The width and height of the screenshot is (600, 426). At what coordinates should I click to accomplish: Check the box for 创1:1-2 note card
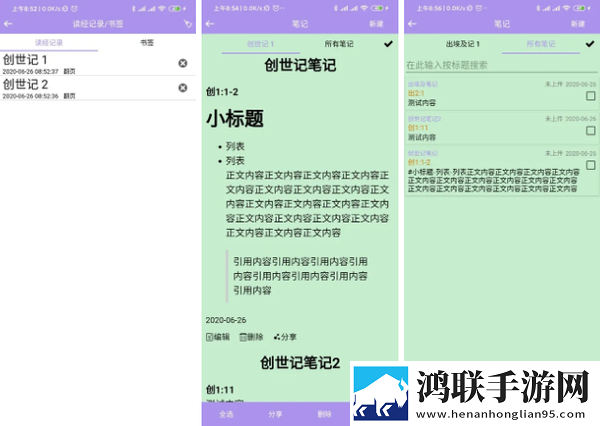pos(591,165)
